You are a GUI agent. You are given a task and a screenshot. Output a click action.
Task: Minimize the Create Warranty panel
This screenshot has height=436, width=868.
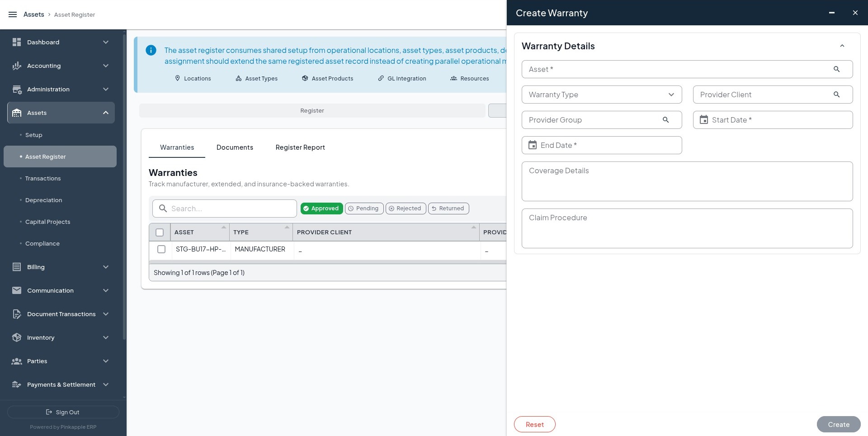[831, 13]
